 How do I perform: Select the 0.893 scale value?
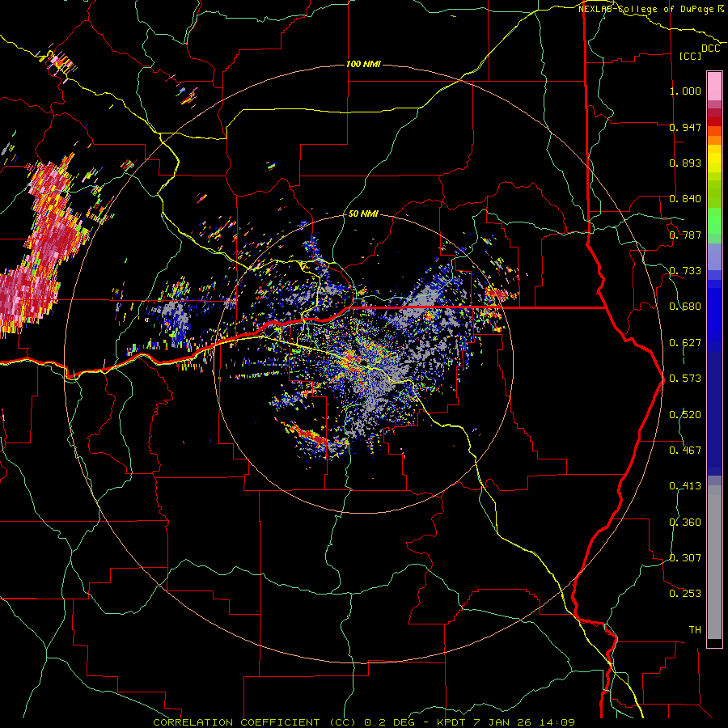[685, 163]
